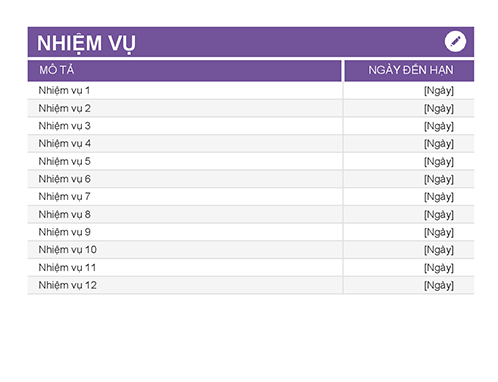
Task: Select the Nhiệm vụ 12 cell
Action: [185, 285]
